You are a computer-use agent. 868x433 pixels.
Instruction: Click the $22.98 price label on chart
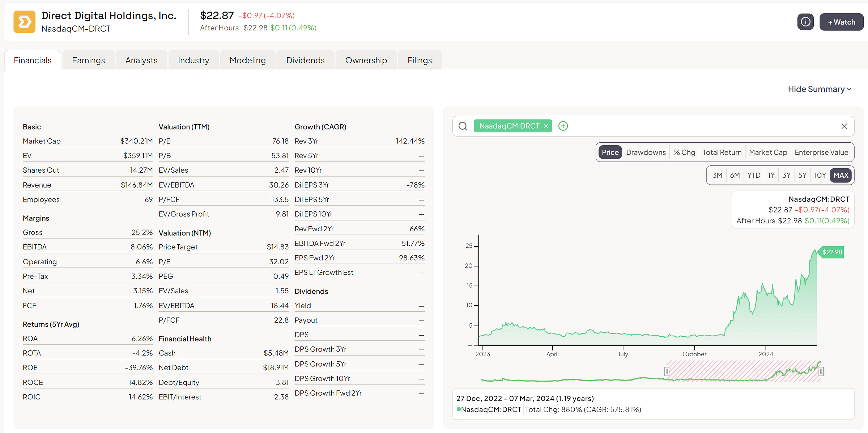click(x=832, y=252)
